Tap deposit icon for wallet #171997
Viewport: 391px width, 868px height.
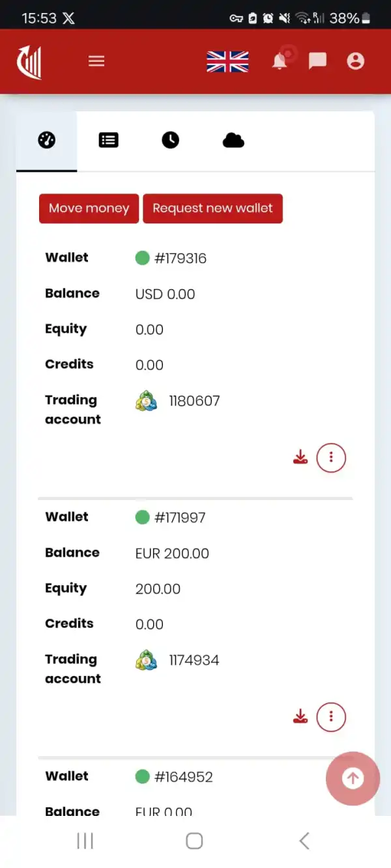[x=300, y=717]
